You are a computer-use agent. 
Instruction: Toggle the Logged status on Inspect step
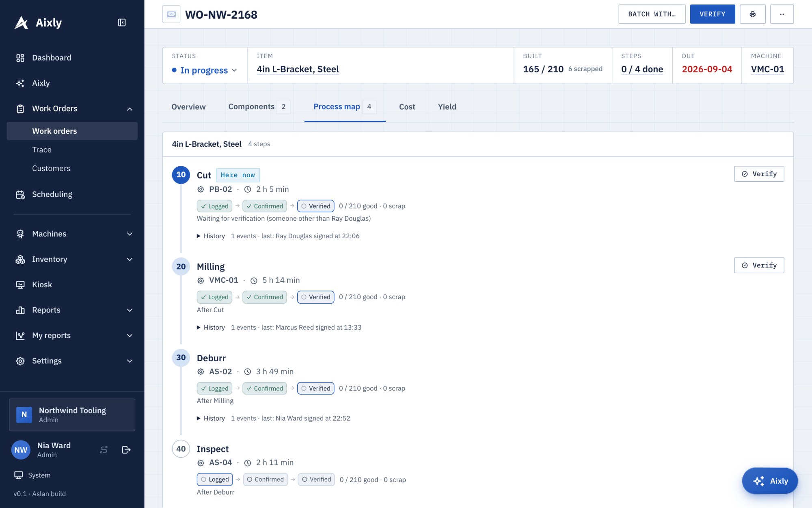pyautogui.click(x=215, y=480)
